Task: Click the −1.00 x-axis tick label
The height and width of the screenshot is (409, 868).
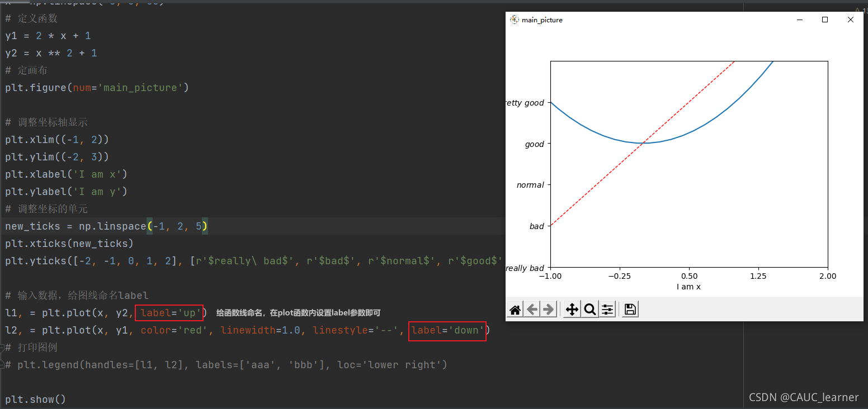Action: point(550,276)
